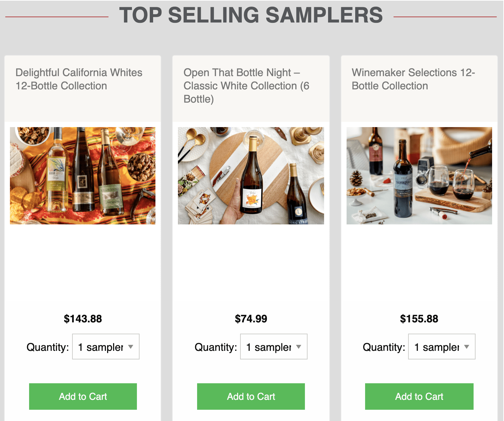Click the California Whites product image
This screenshot has height=421, width=504.
coord(83,176)
